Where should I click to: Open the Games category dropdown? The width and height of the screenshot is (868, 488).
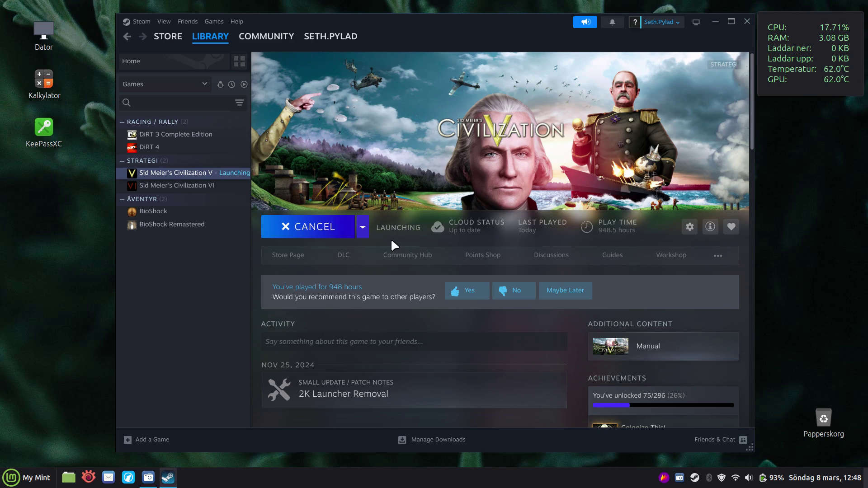(165, 84)
